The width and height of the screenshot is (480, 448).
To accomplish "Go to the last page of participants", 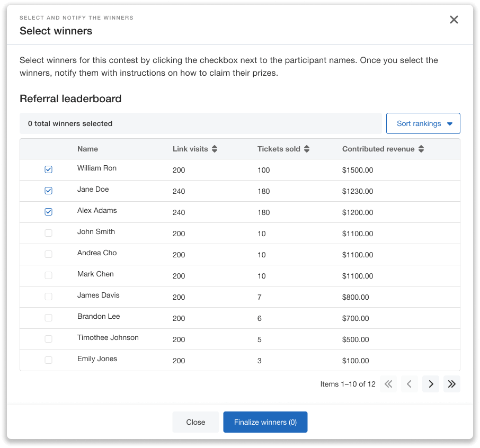I will [x=451, y=384].
